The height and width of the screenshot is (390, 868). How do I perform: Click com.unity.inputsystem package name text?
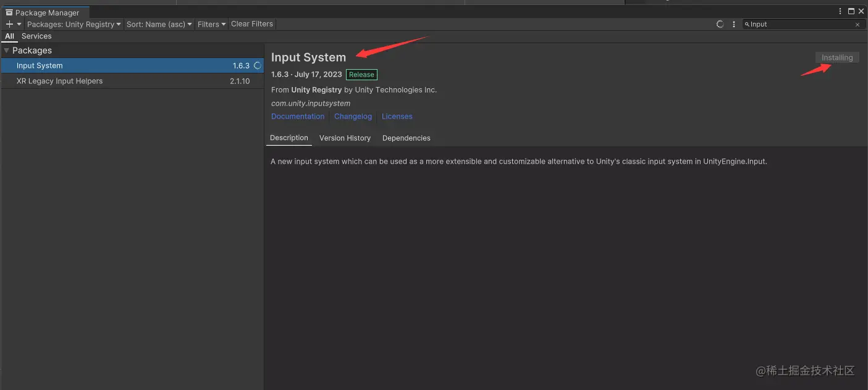coord(311,104)
